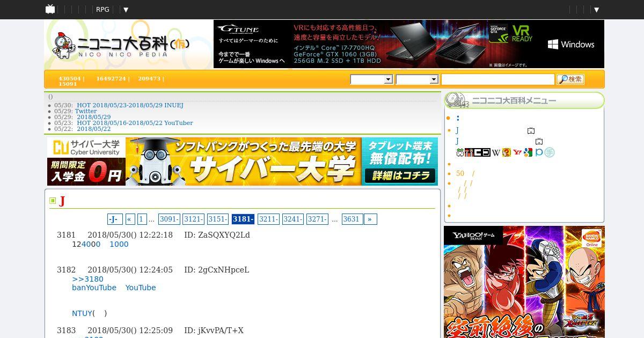This screenshot has height=338, width=644.
Task: Click the yellow 2ch icon in sidebar
Action: coord(506,152)
